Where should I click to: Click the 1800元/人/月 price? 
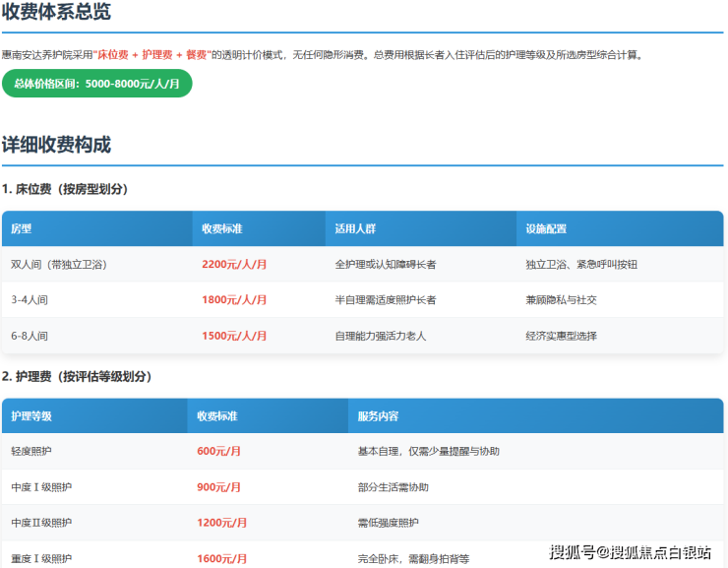(x=234, y=300)
